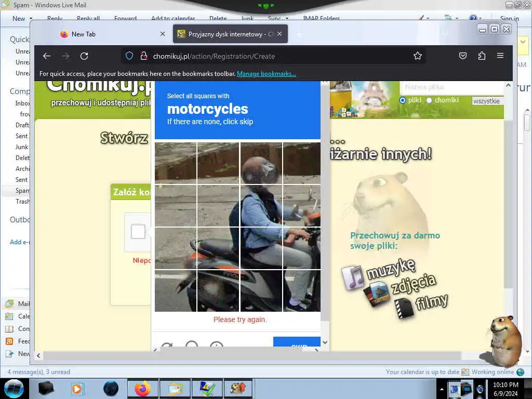The image size is (532, 399).
Task: Open the Firefox hamburger application menu
Action: point(500,56)
